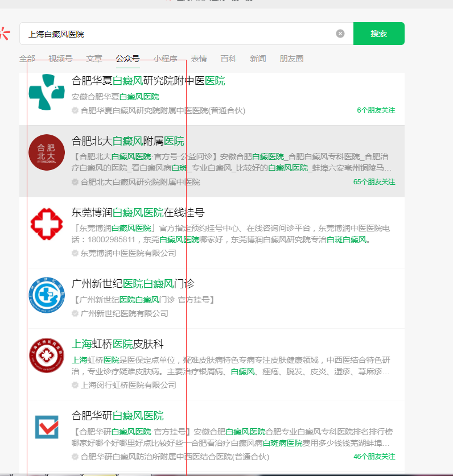Switch to the 新闻 tab
Screen dimensions: 453x476
tap(258, 59)
